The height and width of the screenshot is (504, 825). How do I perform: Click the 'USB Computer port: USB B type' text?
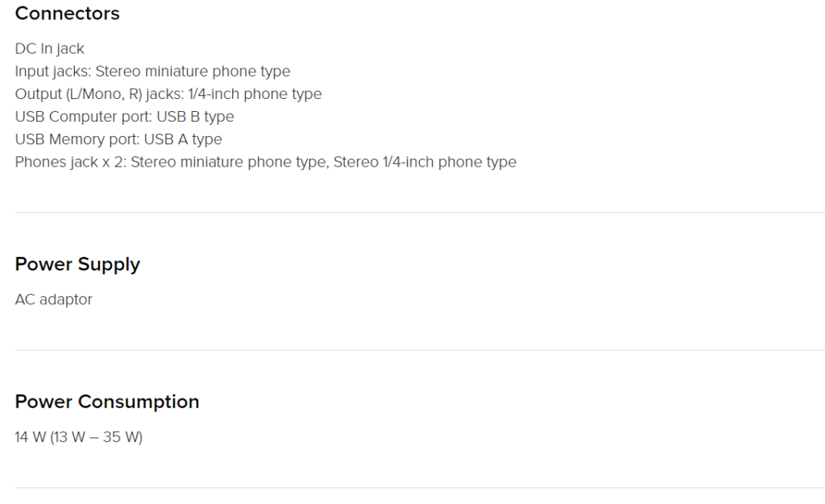tap(124, 117)
